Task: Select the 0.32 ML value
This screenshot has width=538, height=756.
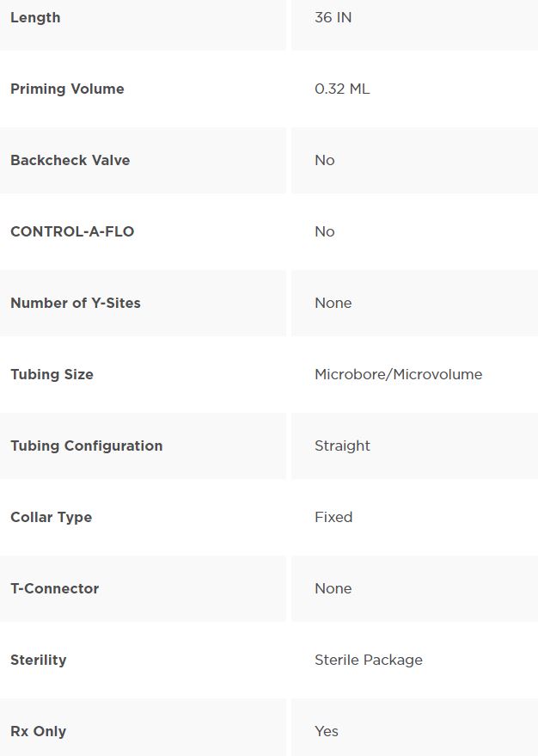Action: point(342,89)
